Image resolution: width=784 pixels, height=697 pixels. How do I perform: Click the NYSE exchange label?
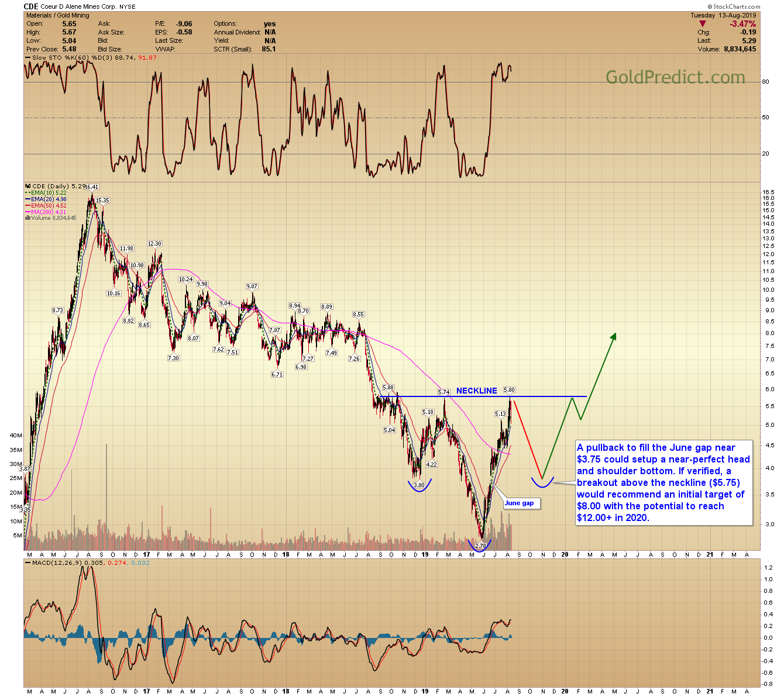click(128, 7)
